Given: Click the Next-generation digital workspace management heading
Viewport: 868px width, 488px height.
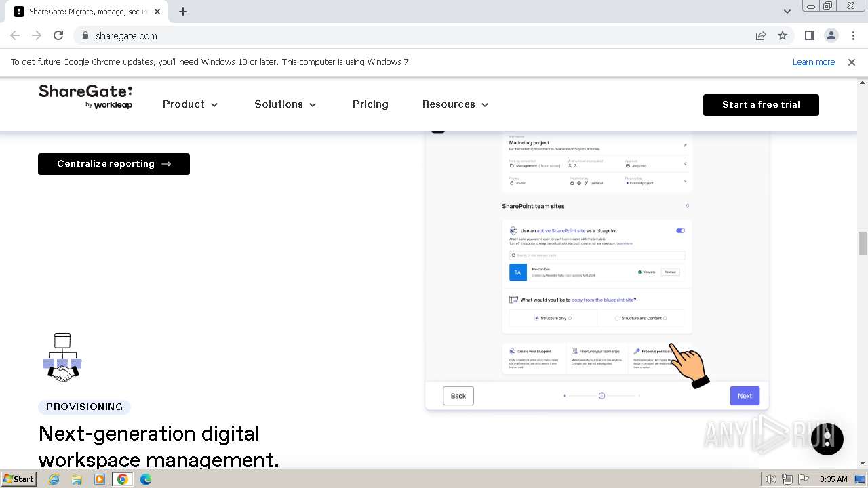Looking at the screenshot, I should tap(159, 446).
